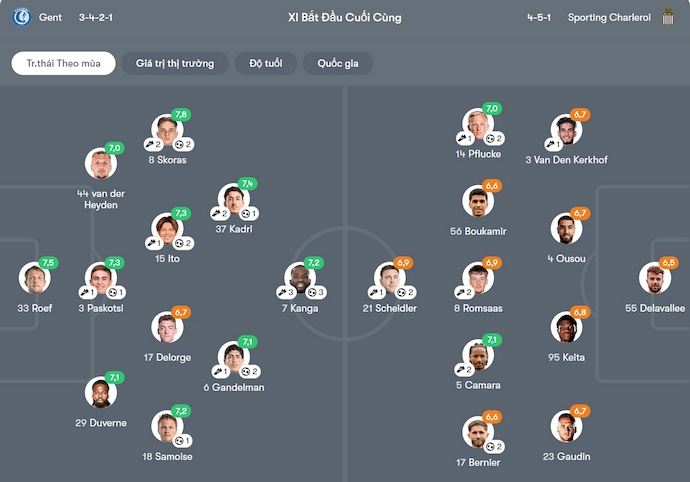Show the Quốc gia view
690x482 pixels.
coord(338,63)
